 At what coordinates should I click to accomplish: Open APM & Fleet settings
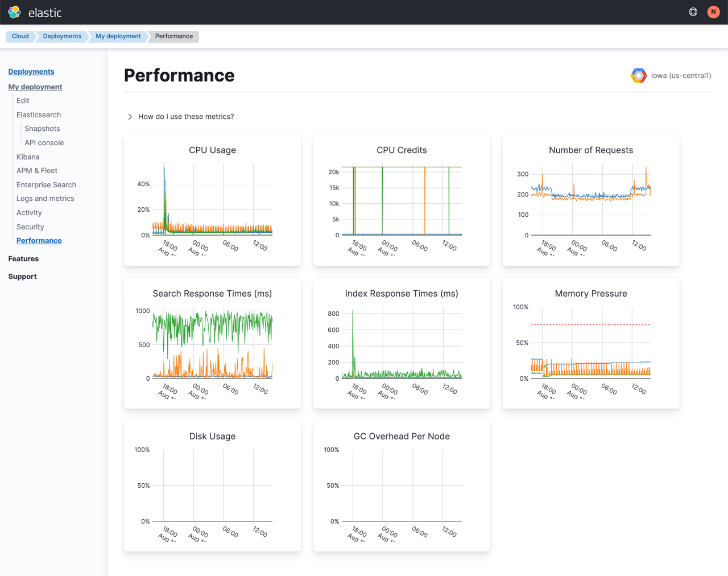tap(37, 171)
